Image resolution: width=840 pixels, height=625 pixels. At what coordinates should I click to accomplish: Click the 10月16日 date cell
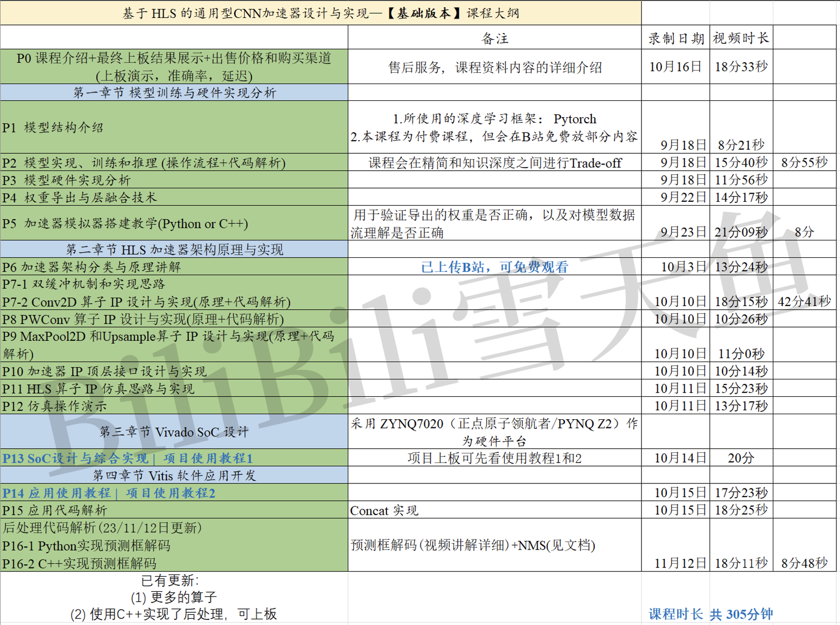[x=676, y=67]
